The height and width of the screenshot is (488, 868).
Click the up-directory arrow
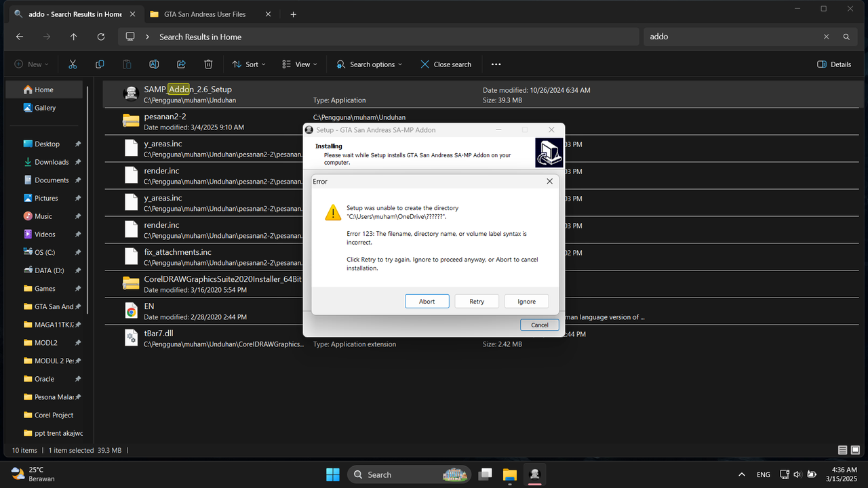pos(74,37)
